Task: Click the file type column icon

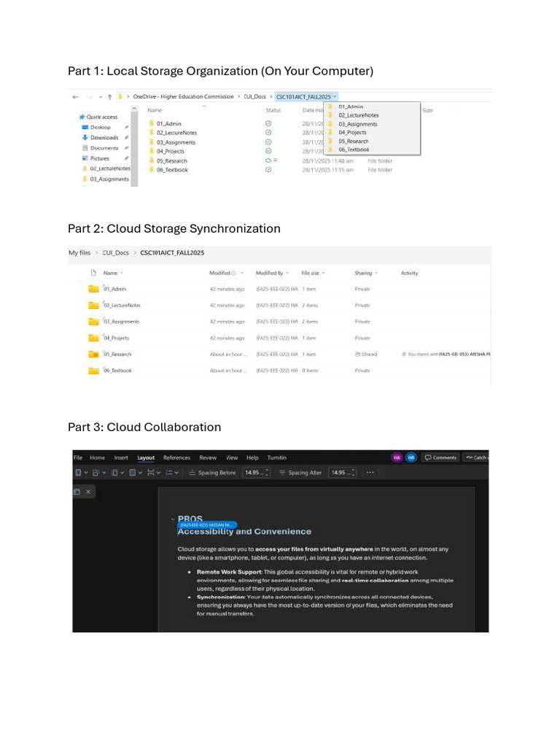Action: point(94,273)
